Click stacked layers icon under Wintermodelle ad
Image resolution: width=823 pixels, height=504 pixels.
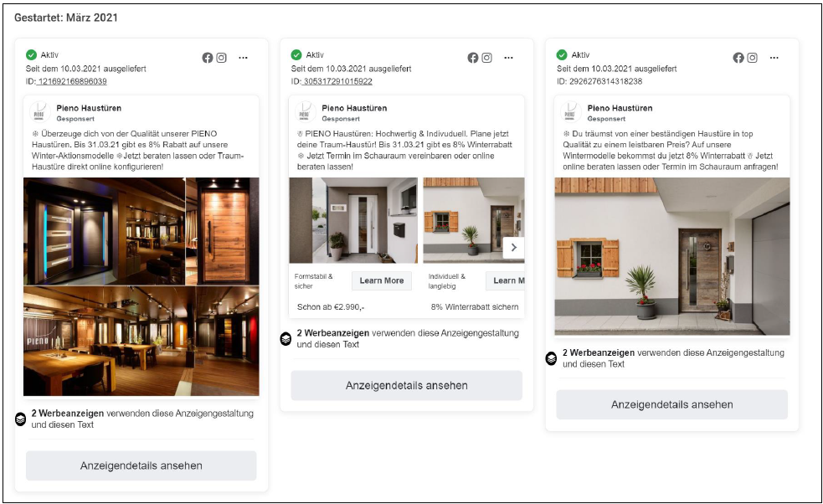click(551, 358)
